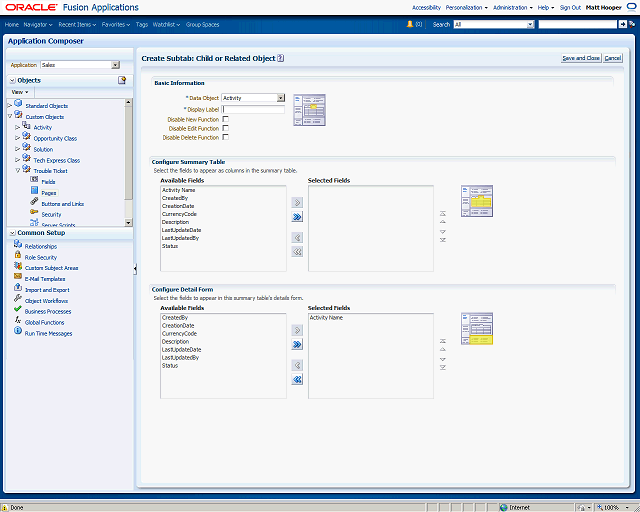Remove selected field in Detail Form shuttle
The height and width of the screenshot is (512, 640).
tap(297, 365)
